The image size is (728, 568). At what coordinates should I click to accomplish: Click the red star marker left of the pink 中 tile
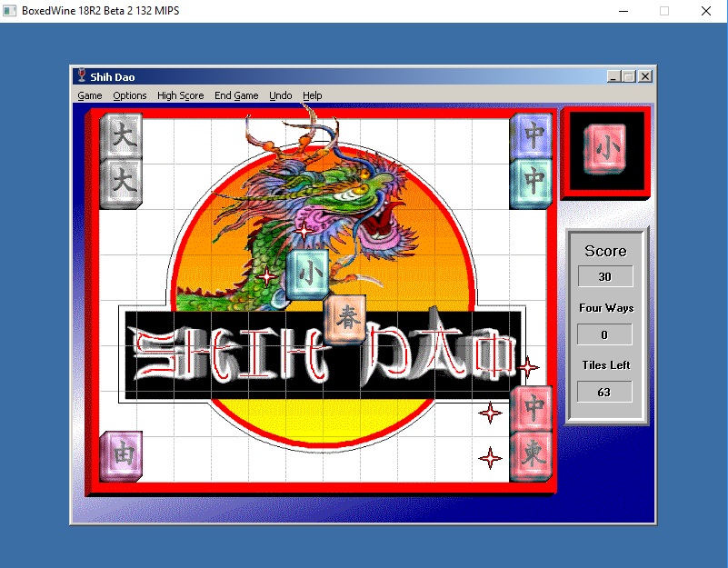[490, 413]
